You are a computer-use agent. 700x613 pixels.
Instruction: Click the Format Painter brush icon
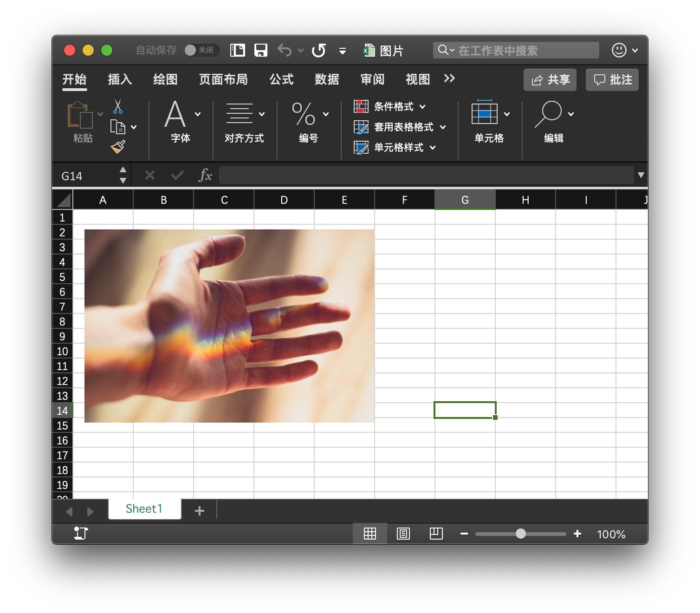click(x=118, y=147)
